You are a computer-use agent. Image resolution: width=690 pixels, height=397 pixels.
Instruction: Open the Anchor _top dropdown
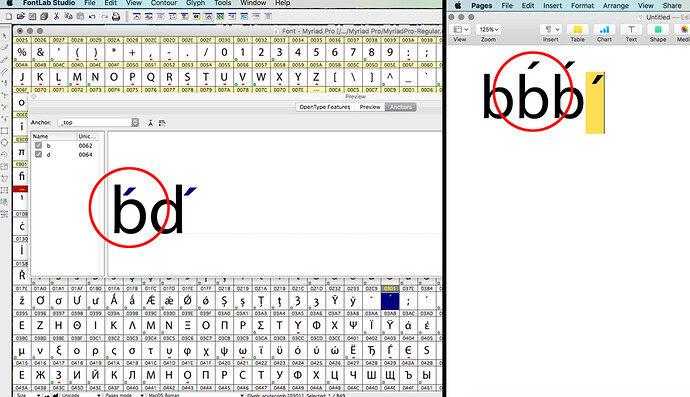pyautogui.click(x=135, y=122)
